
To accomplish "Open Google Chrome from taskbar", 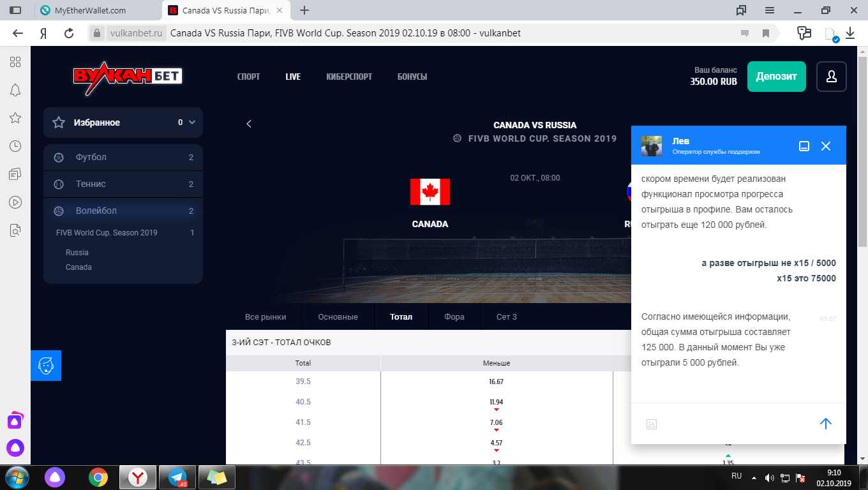I will tap(98, 477).
